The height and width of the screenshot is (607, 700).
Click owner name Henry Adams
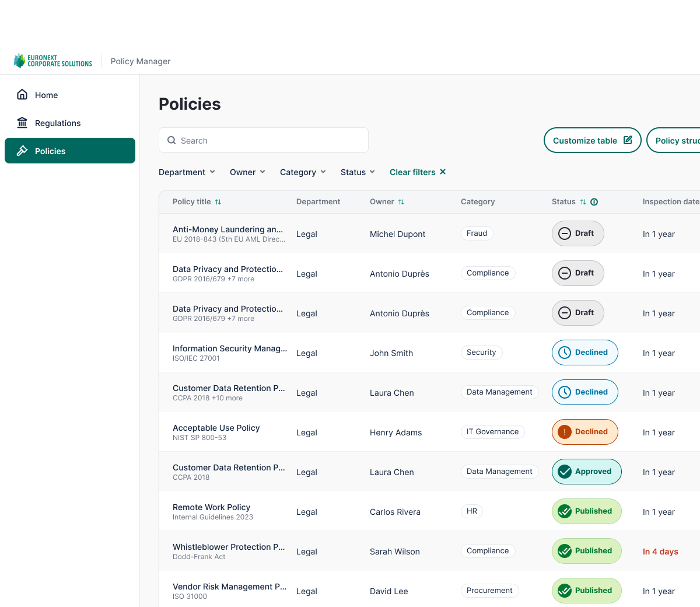[x=395, y=432]
